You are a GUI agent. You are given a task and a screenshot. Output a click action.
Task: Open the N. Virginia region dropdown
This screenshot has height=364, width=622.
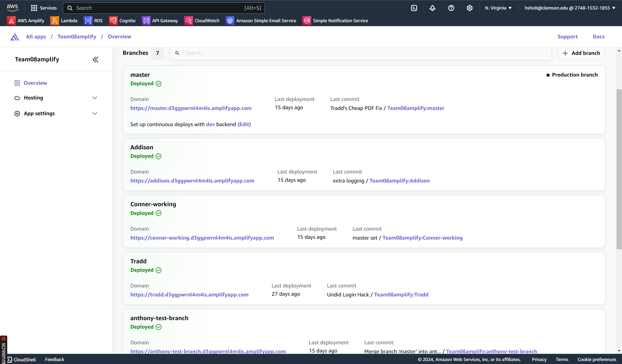[498, 8]
